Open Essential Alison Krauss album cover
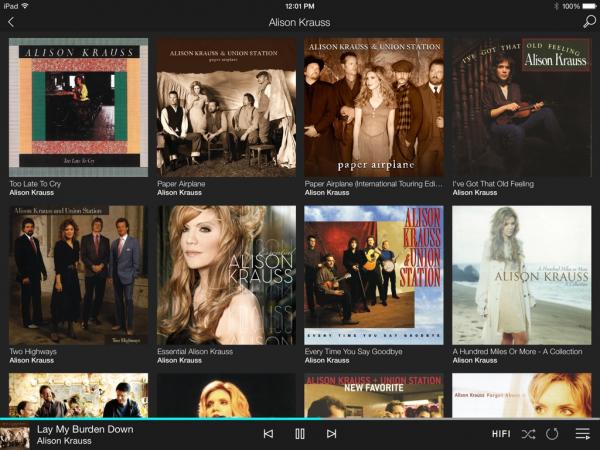The height and width of the screenshot is (450, 600). 226,275
